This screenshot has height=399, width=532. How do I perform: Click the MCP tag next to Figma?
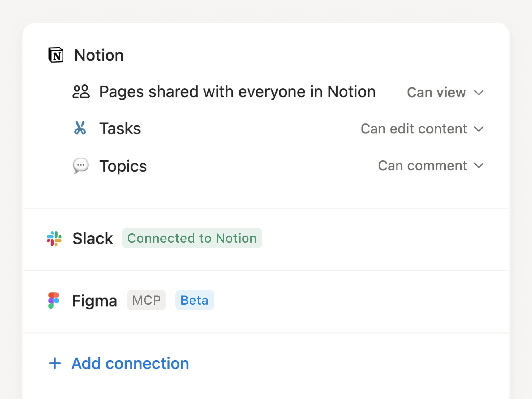[x=147, y=300]
